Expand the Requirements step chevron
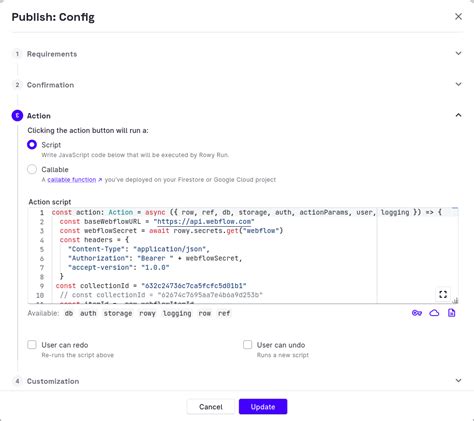Image resolution: width=474 pixels, height=421 pixels. coord(459,53)
